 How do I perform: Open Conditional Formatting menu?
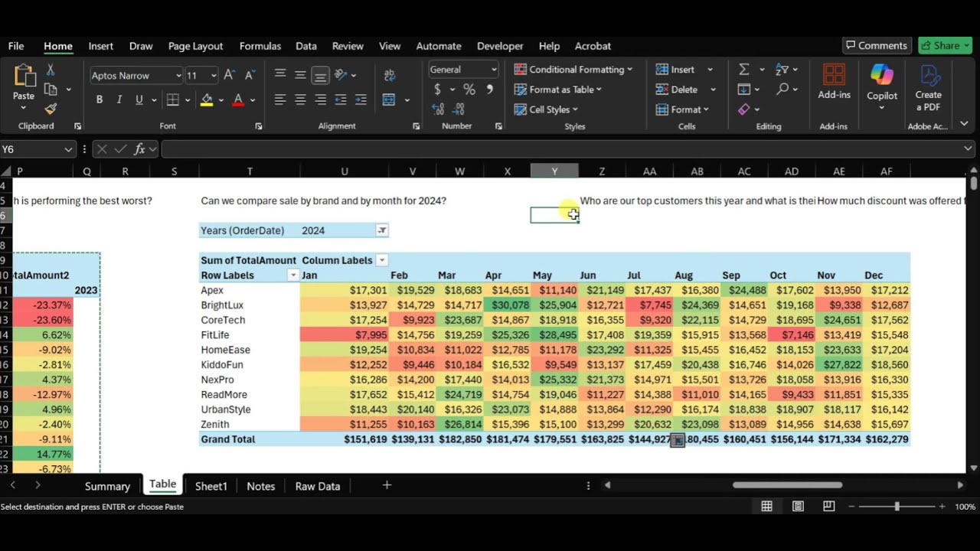coord(573,69)
